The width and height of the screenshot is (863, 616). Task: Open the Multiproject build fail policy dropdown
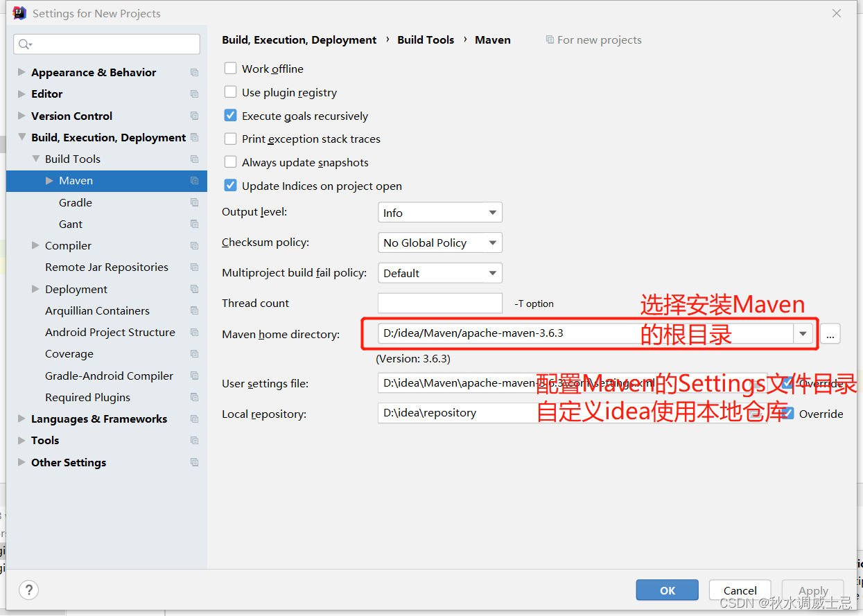(x=439, y=273)
